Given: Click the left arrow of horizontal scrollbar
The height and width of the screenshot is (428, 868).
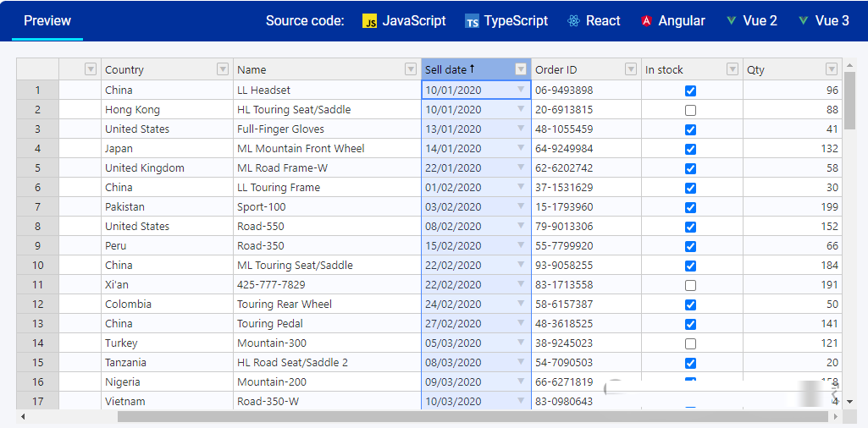Looking at the screenshot, I should (x=22, y=417).
